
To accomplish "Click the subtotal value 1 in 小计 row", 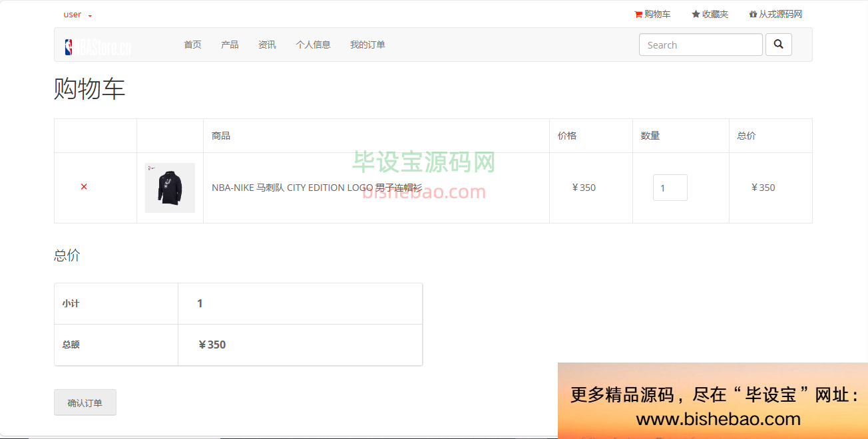I will point(200,303).
